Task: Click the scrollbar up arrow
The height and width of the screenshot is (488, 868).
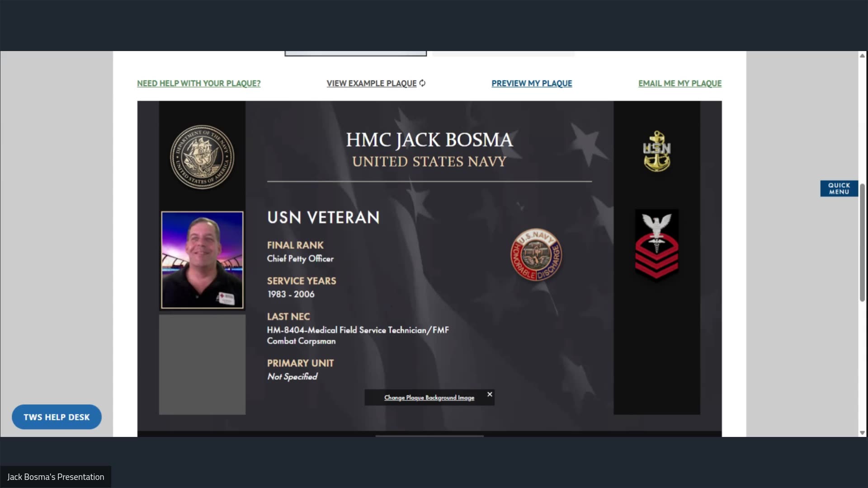Action: click(862, 56)
